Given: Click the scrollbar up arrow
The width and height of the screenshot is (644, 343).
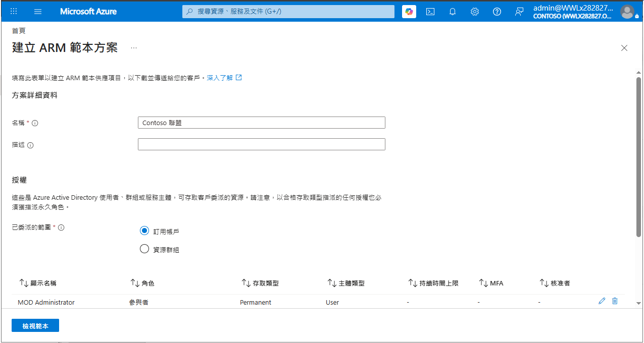Looking at the screenshot, I should 638,73.
